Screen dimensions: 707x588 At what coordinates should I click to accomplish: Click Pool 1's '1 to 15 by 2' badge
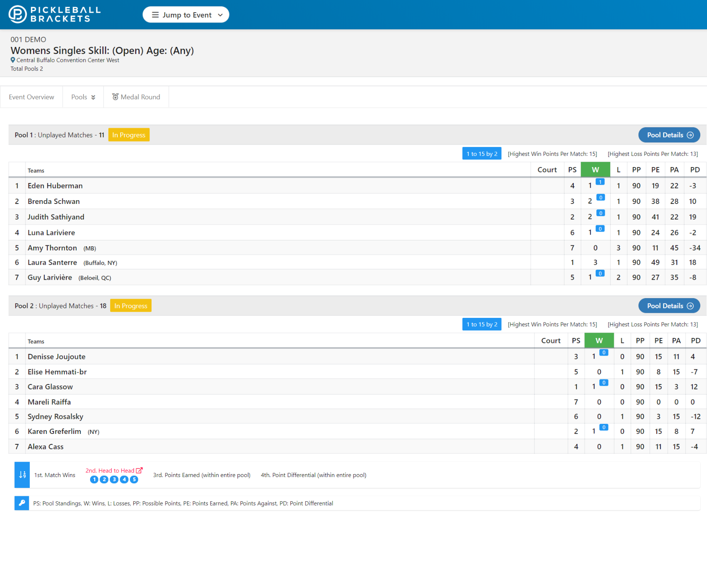482,154
